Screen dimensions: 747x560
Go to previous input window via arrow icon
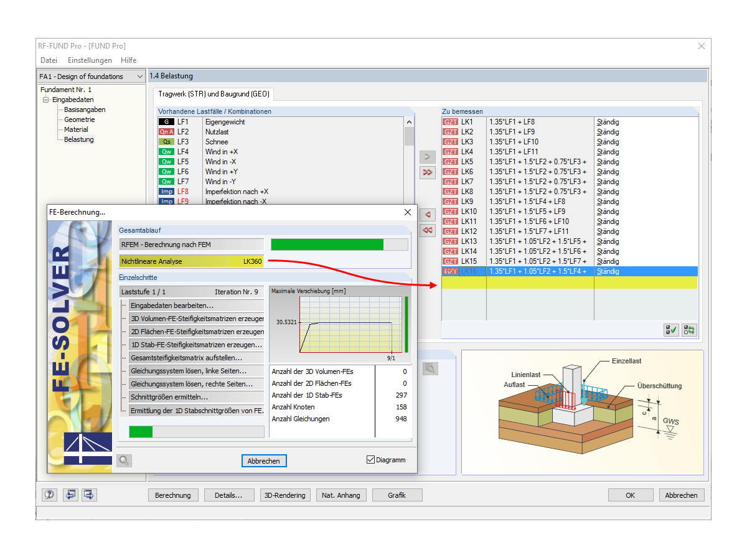(70, 495)
